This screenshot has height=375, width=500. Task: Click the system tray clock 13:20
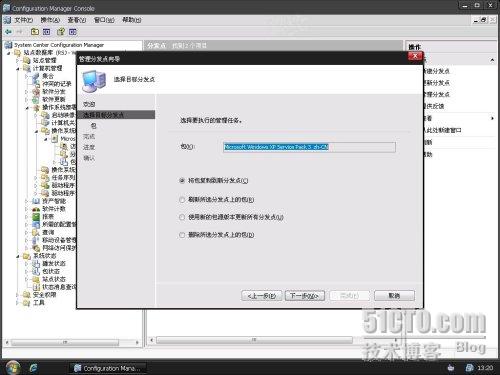[485, 368]
